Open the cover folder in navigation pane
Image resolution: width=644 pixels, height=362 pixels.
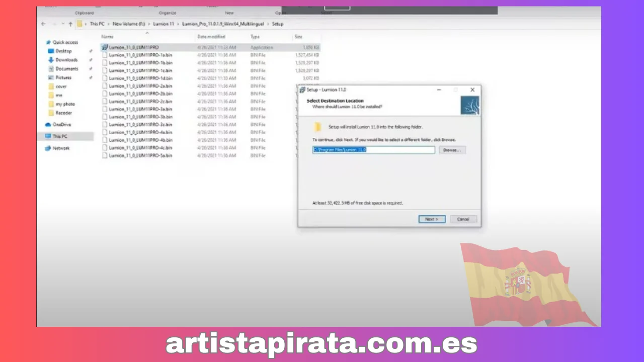coord(61,86)
